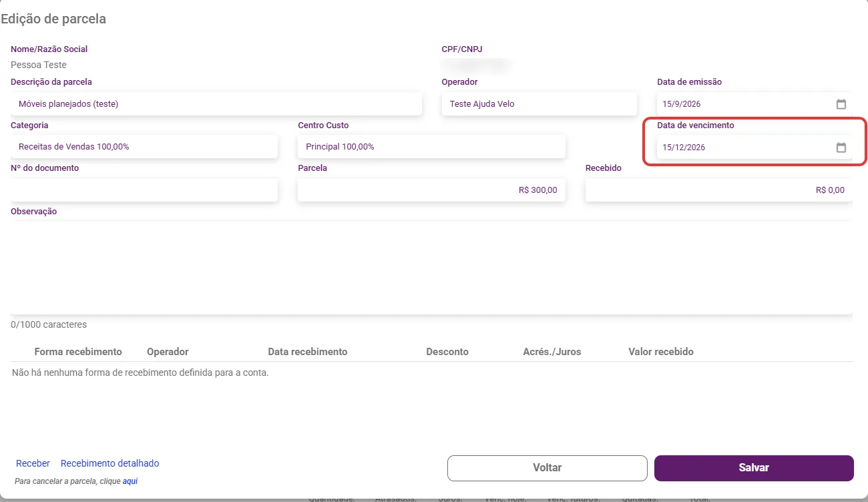Click the Salvar button
This screenshot has width=868, height=502.
tap(754, 468)
